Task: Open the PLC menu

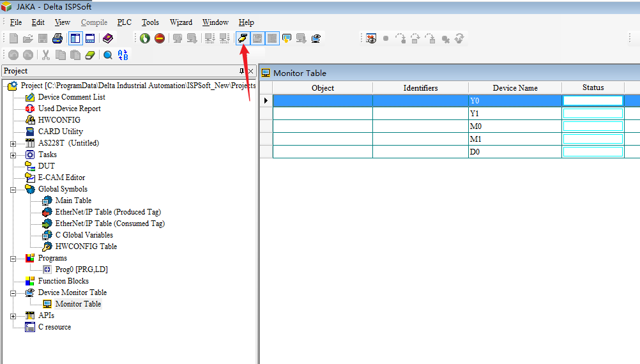Action: [124, 22]
